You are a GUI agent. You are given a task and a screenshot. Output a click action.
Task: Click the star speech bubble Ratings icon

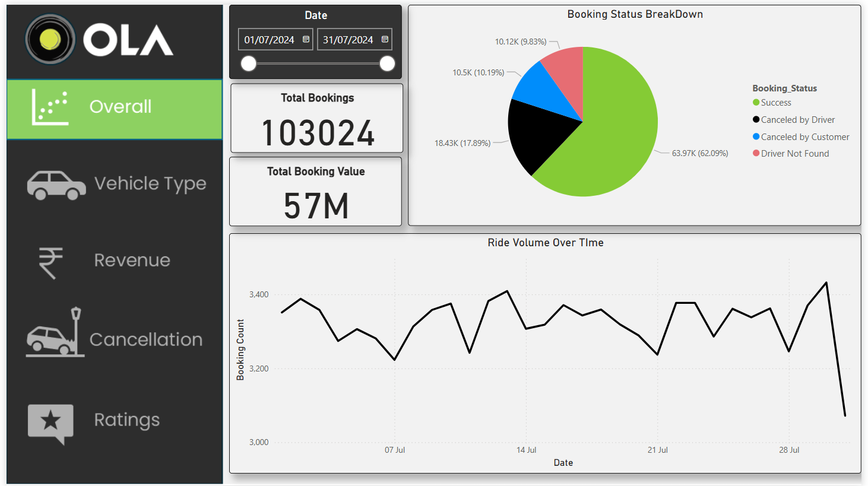click(51, 424)
